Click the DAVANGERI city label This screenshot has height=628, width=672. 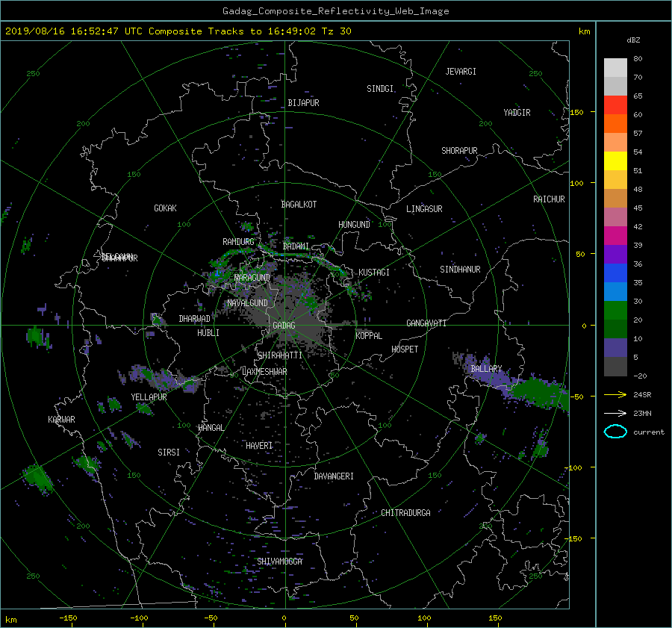click(x=334, y=476)
